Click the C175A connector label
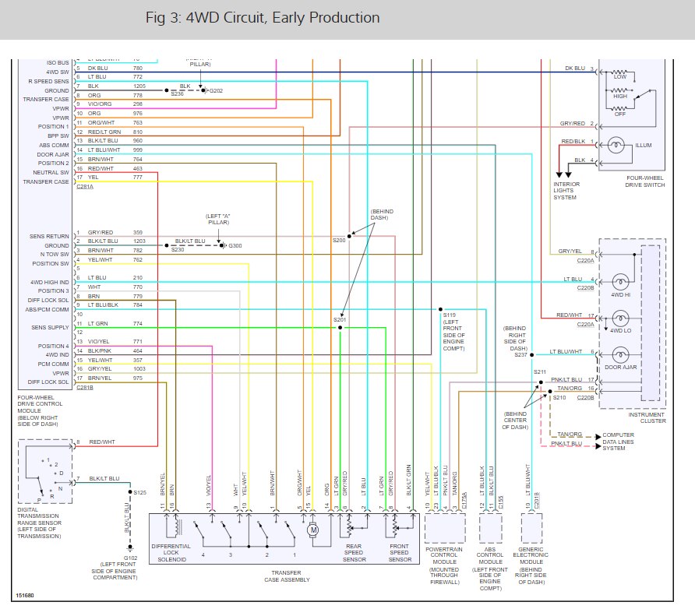Viewport: 695px width, 616px height. [x=464, y=500]
